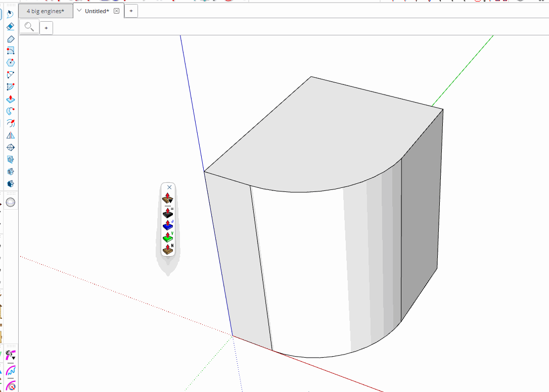
Task: Select the brown N push-pull icon
Action: pyautogui.click(x=168, y=249)
